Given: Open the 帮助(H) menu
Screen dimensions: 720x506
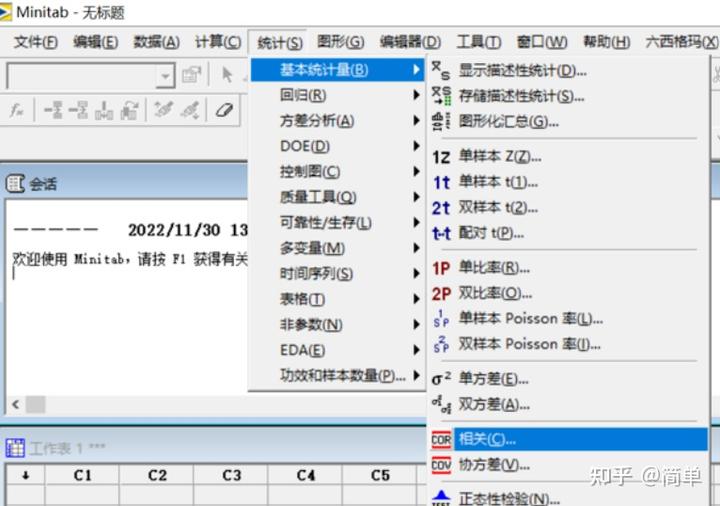Looking at the screenshot, I should 607,42.
